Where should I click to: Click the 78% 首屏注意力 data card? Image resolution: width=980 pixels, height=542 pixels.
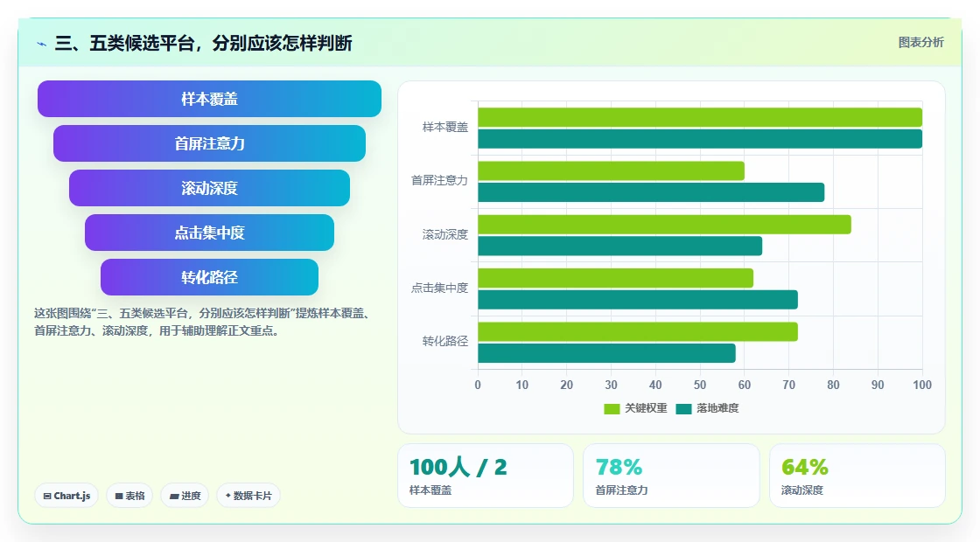[x=671, y=476]
